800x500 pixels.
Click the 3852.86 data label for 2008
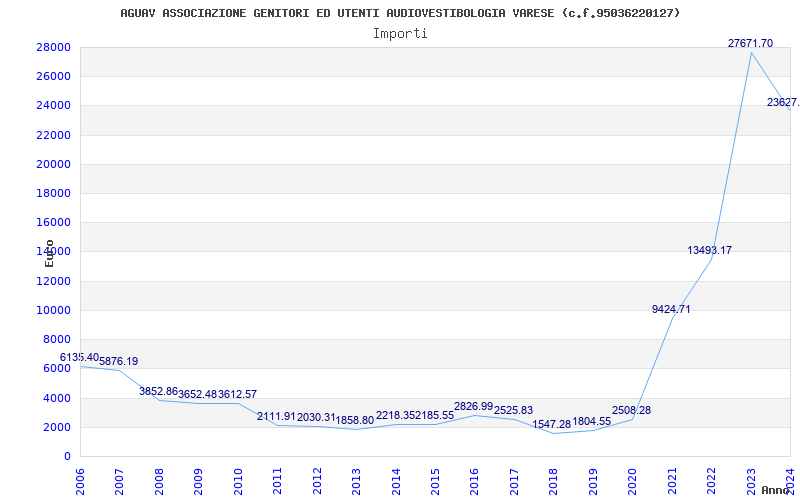(x=158, y=391)
